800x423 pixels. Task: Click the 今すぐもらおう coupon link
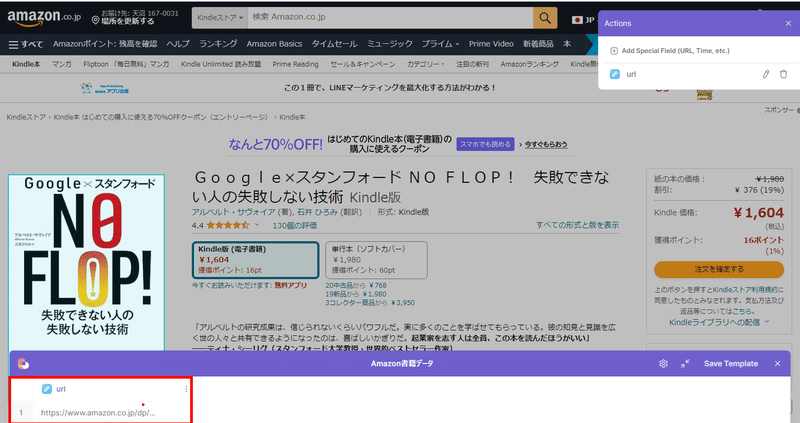coord(546,144)
